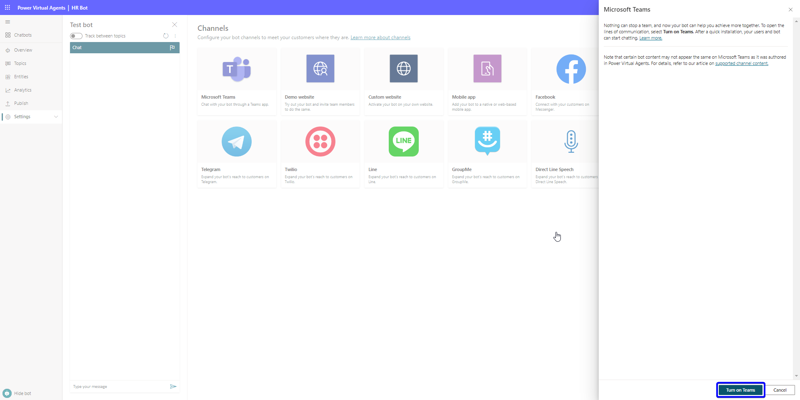Open Learn more about channels link

click(380, 38)
